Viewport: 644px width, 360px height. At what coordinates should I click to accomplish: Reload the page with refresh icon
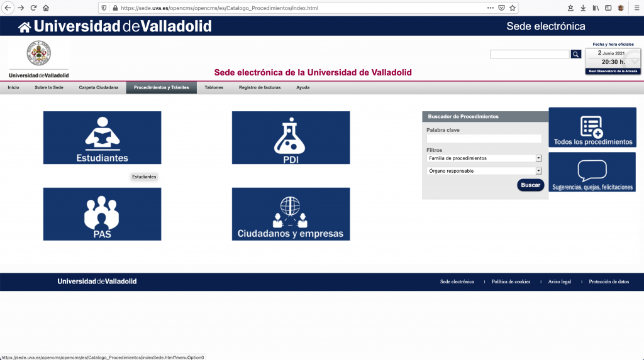point(33,8)
